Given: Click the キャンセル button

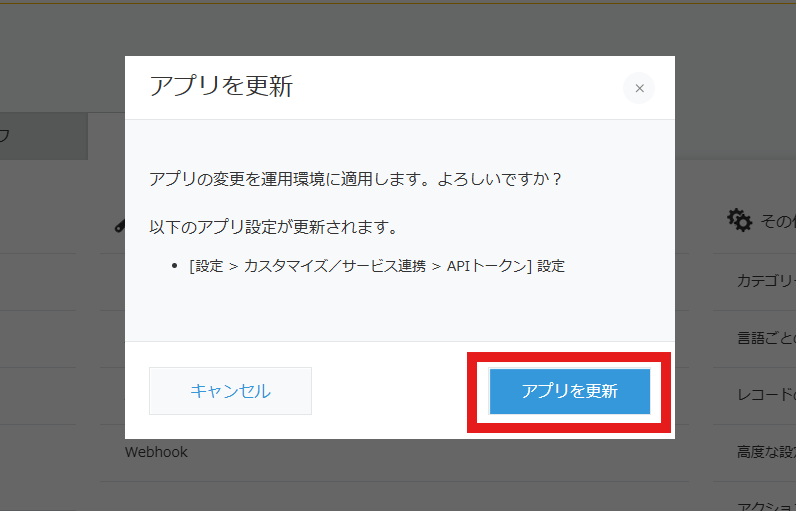Looking at the screenshot, I should pos(230,391).
